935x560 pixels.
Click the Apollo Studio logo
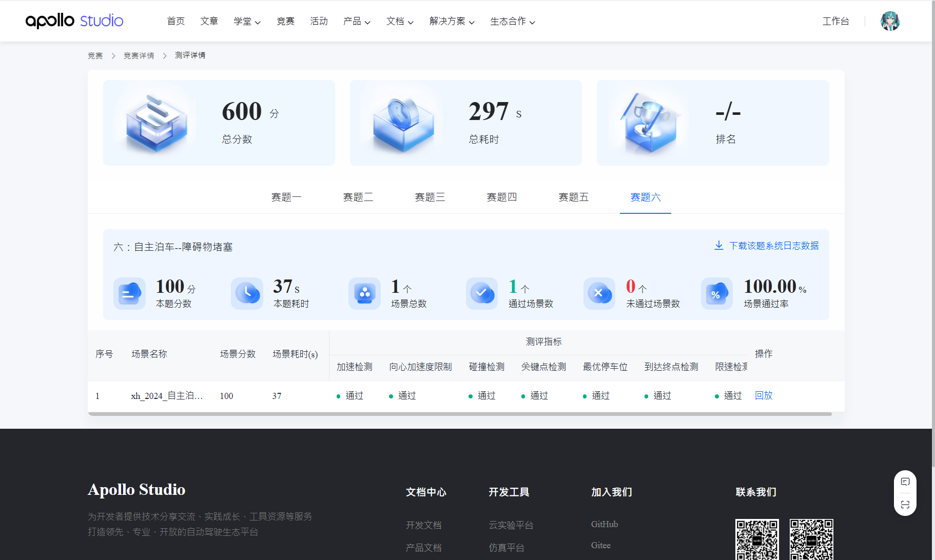point(74,21)
